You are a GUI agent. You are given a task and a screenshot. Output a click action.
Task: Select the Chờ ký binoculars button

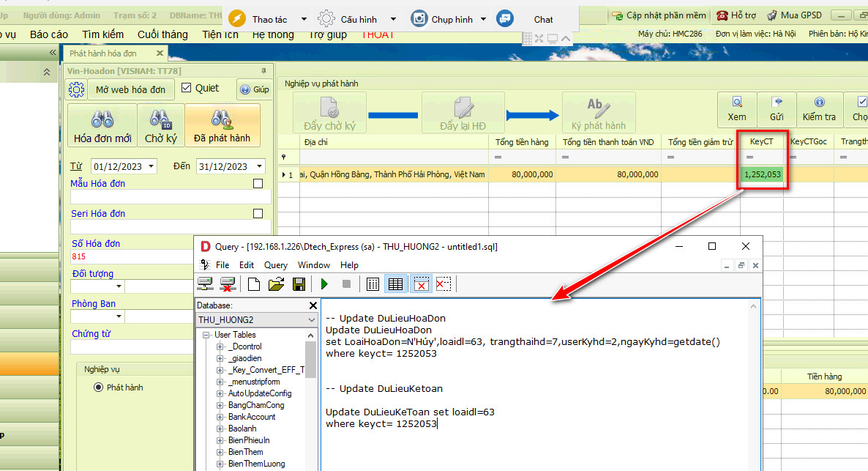click(161, 125)
